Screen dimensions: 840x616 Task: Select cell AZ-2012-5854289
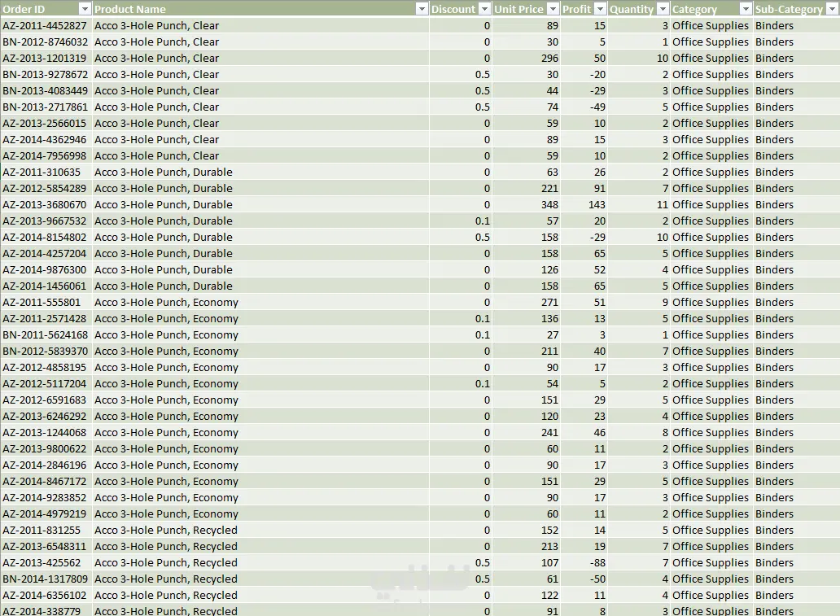[45, 189]
